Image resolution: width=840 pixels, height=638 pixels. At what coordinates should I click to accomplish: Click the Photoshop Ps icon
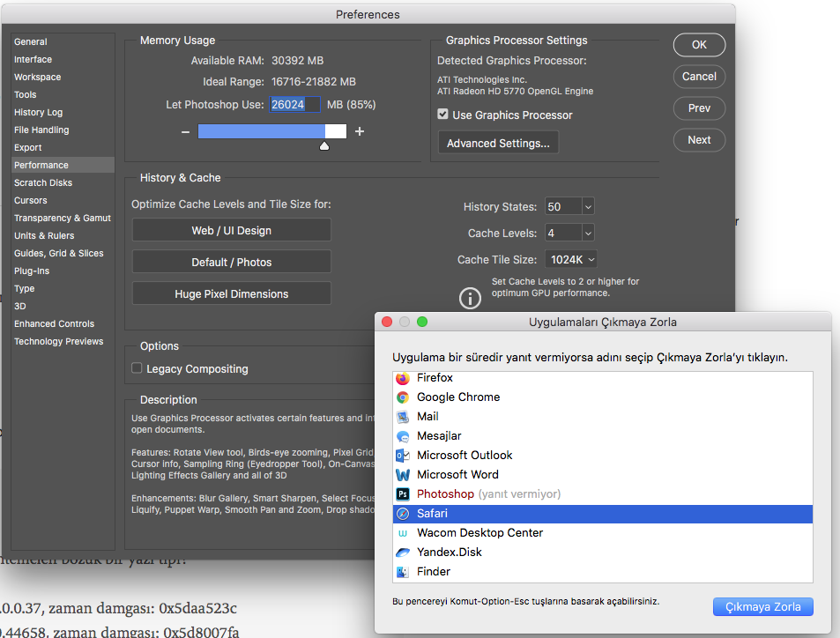pos(402,493)
